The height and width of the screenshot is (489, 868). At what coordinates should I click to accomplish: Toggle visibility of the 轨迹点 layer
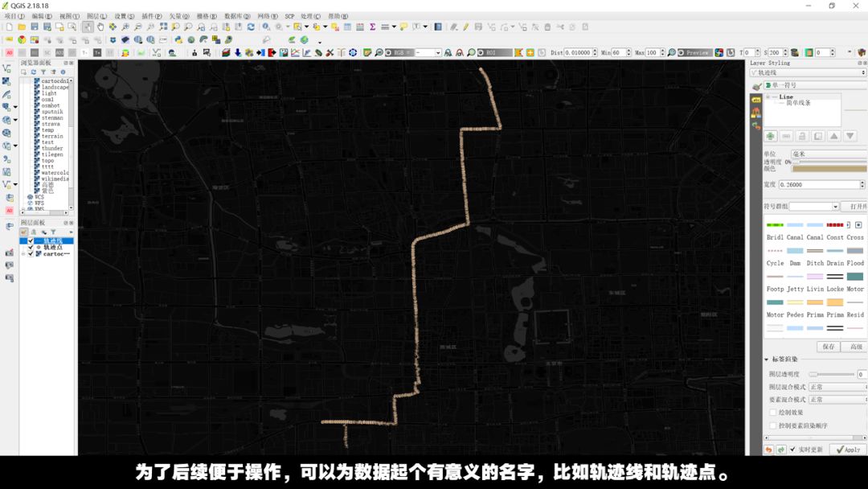pos(31,248)
